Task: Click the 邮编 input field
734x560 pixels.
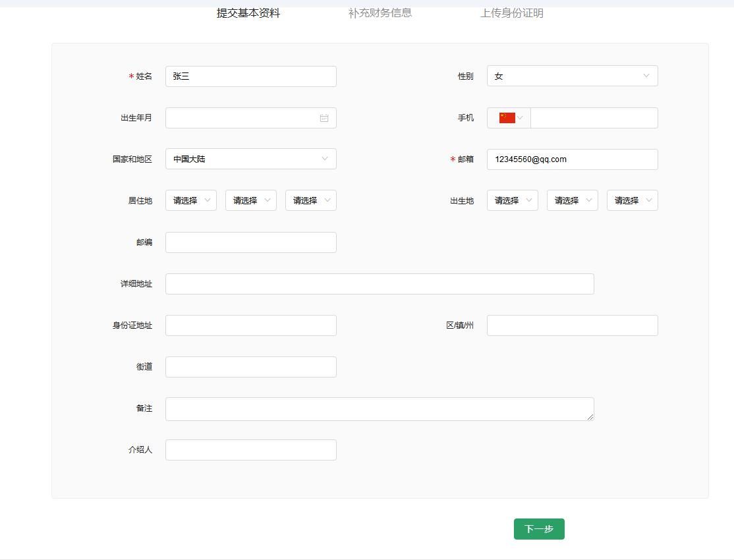Action: (x=250, y=242)
